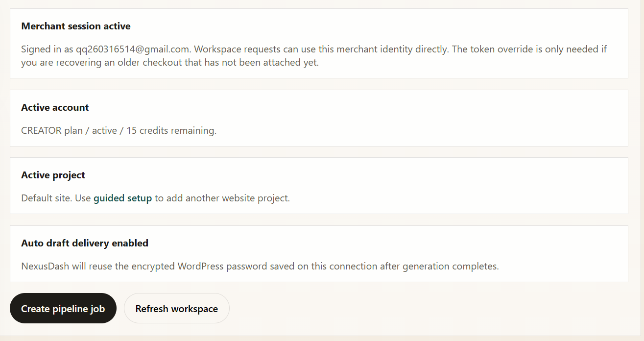Click the NexusDash WordPress password description
Viewport: 644px width, 341px height.
click(x=260, y=267)
